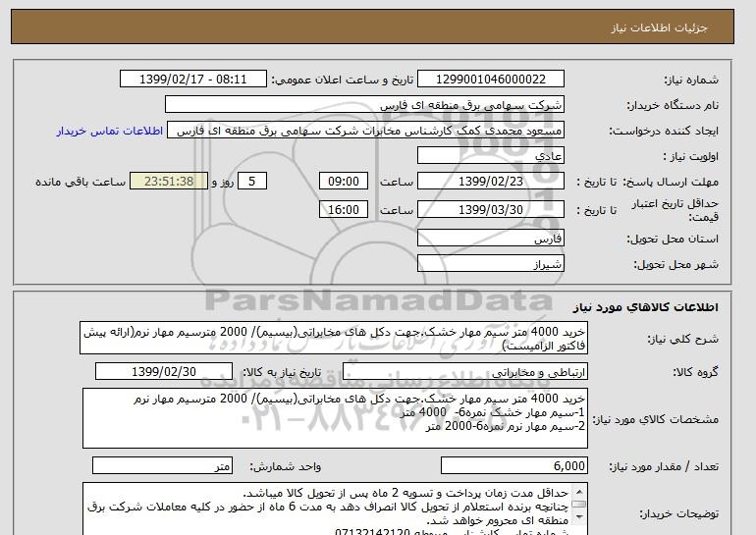Click label اولویت نیاز

691,156
